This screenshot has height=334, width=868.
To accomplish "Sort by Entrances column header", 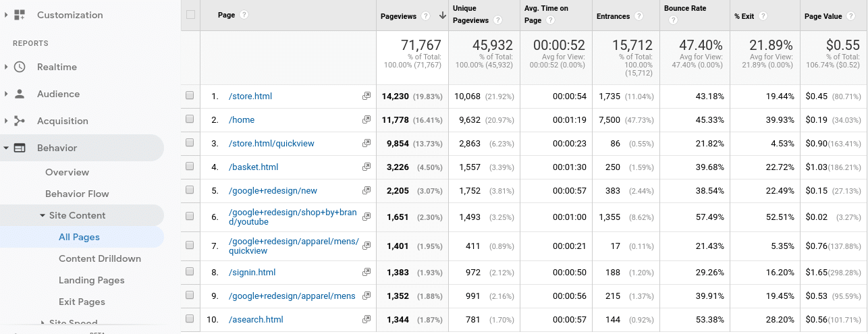I will (x=614, y=16).
